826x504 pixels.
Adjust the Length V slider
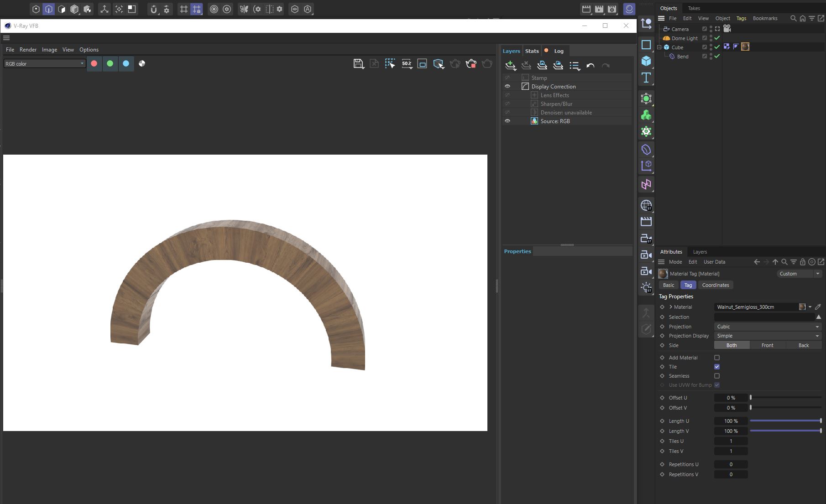click(785, 431)
